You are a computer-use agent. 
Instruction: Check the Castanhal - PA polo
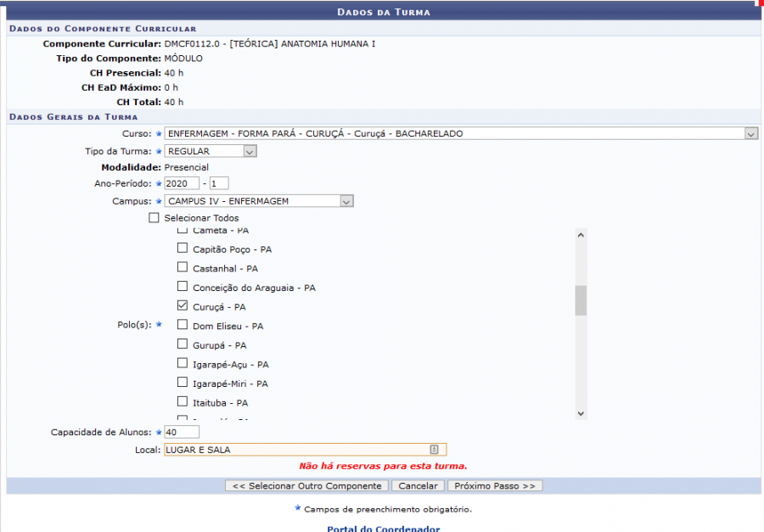tap(182, 267)
